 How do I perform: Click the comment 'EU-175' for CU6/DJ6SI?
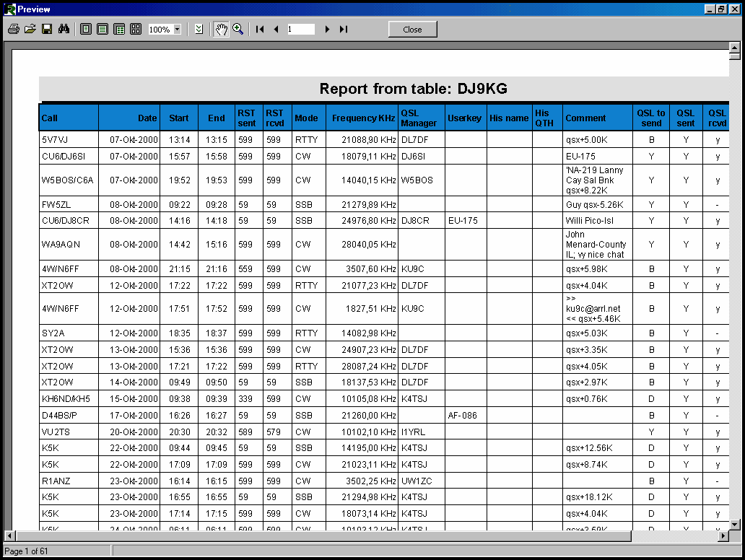pyautogui.click(x=580, y=157)
